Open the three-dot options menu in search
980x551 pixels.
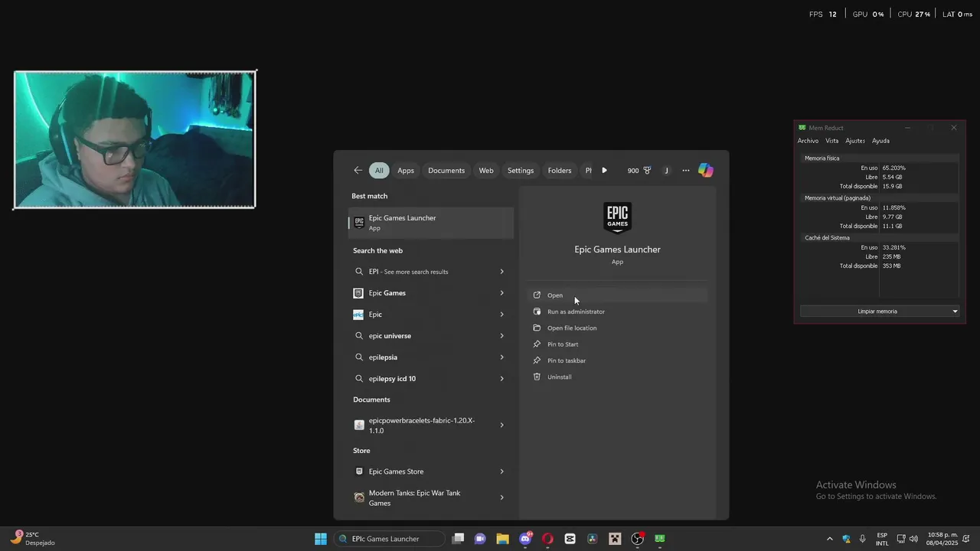click(686, 171)
